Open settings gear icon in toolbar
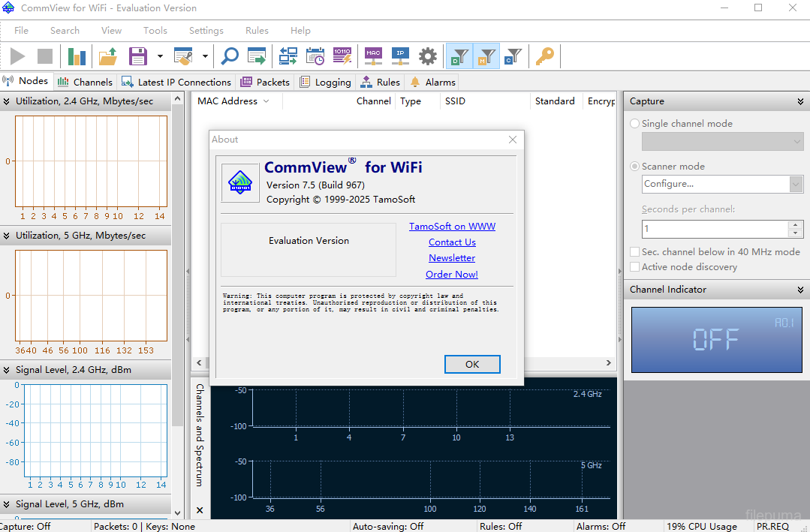This screenshot has height=532, width=810. (x=428, y=56)
